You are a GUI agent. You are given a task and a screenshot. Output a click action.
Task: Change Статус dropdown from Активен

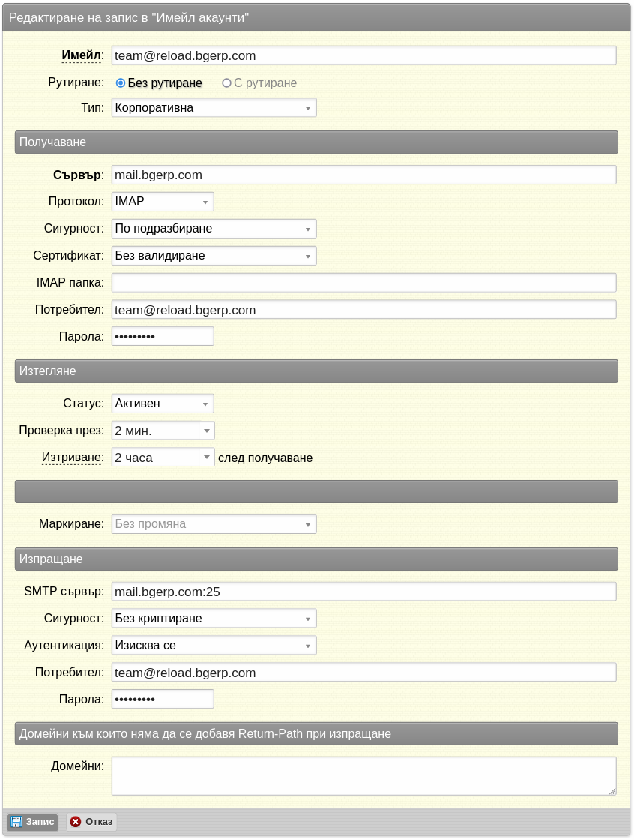tap(163, 403)
